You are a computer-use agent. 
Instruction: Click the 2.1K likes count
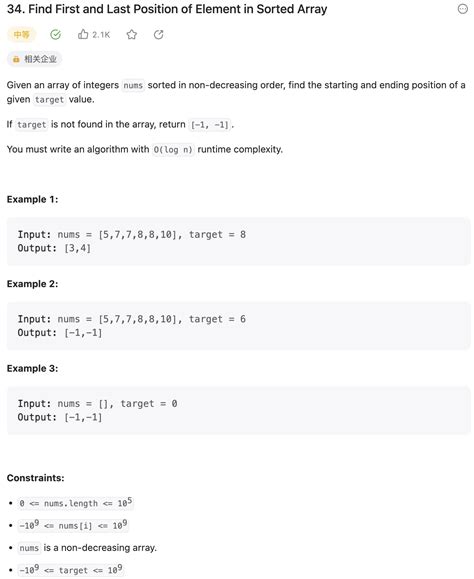[x=101, y=35]
